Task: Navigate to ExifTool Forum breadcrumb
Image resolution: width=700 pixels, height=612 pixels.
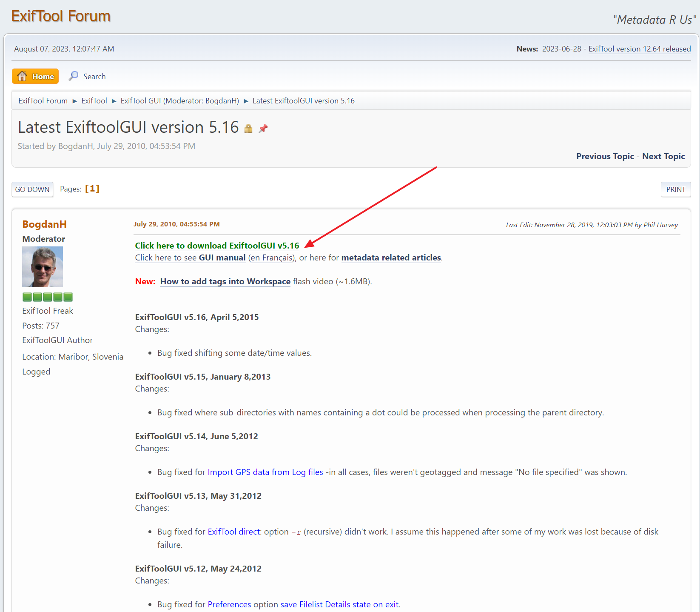Action: (x=43, y=101)
